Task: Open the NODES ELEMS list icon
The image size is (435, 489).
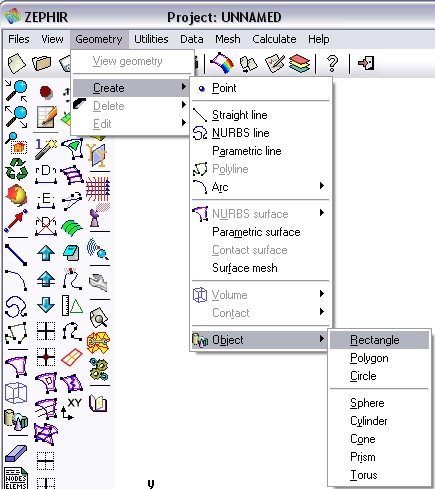Action: pyautogui.click(x=16, y=478)
